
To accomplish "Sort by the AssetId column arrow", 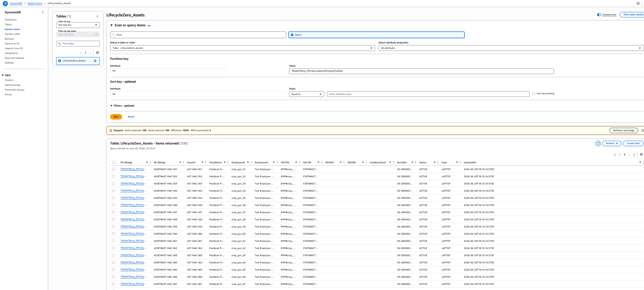I will click(202, 162).
